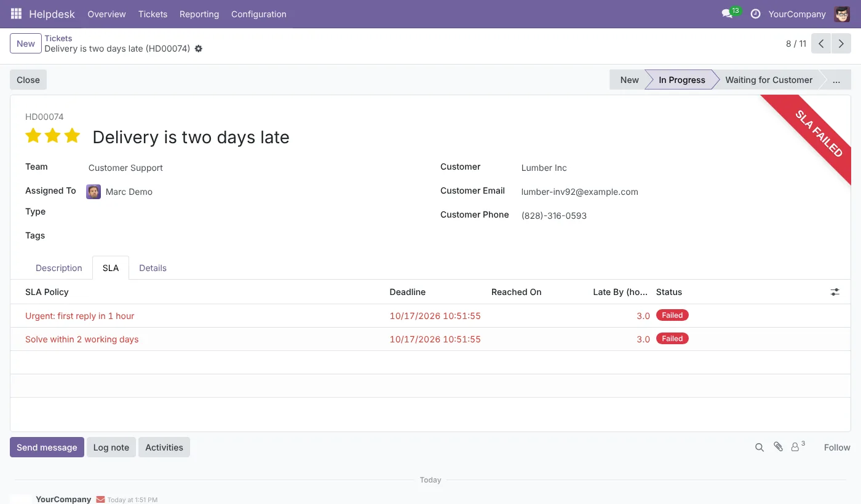Viewport: 861px width, 504px height.
Task: Open the conversations icon with 13 badge
Action: pyautogui.click(x=731, y=14)
